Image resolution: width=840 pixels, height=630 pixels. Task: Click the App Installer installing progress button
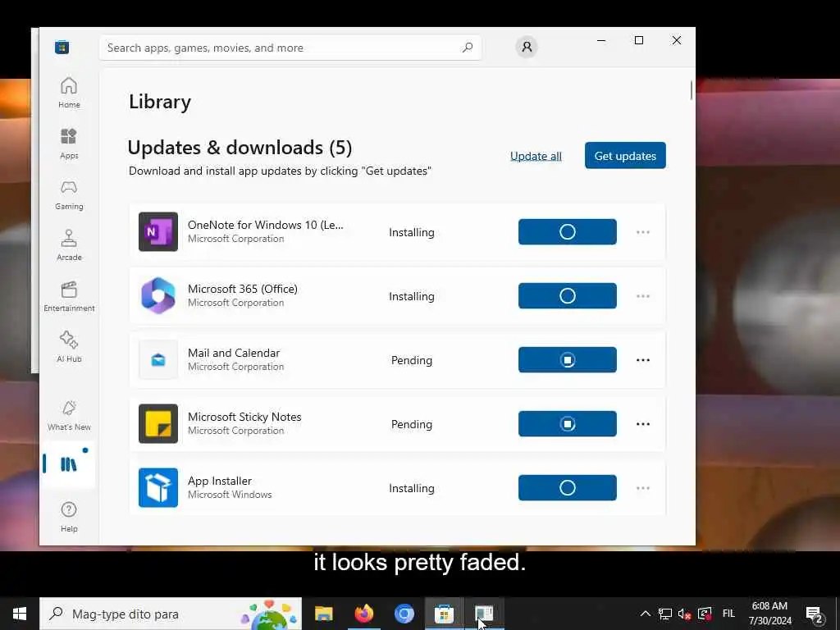[x=568, y=488]
